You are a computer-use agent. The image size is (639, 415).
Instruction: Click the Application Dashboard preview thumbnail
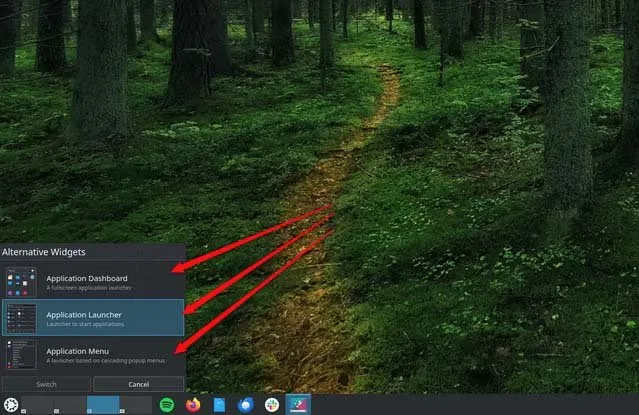(21, 282)
